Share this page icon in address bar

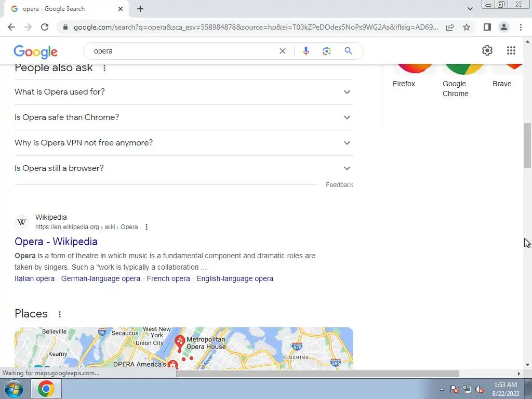click(x=450, y=27)
